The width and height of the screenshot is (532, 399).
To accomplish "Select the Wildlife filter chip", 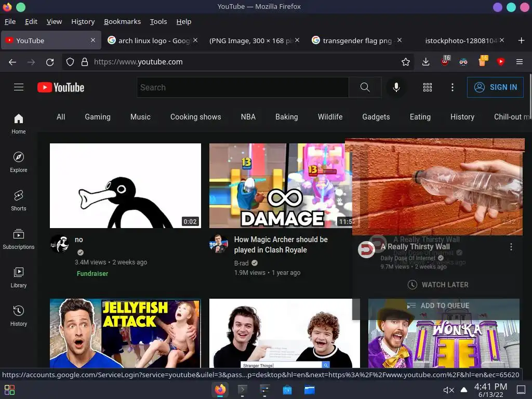I will tap(330, 117).
